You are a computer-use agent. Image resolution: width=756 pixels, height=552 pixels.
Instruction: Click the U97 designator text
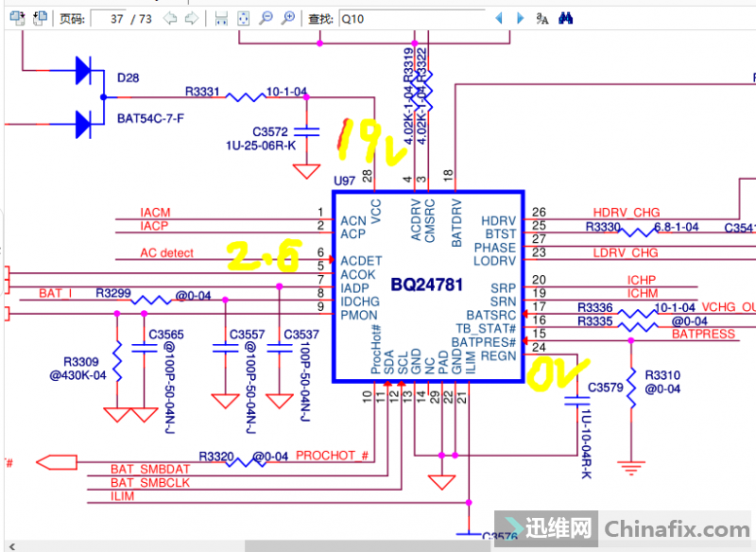[x=344, y=181]
